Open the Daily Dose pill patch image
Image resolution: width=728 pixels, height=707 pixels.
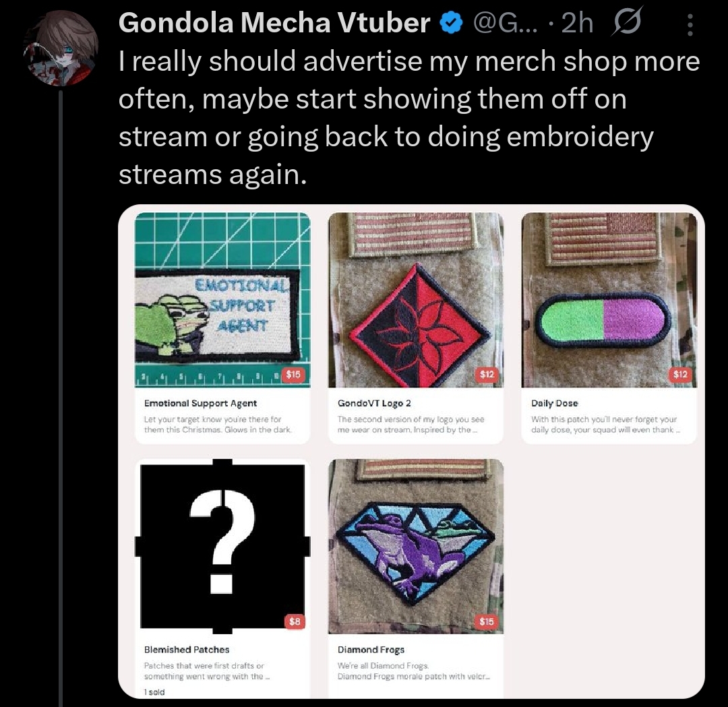pos(609,300)
